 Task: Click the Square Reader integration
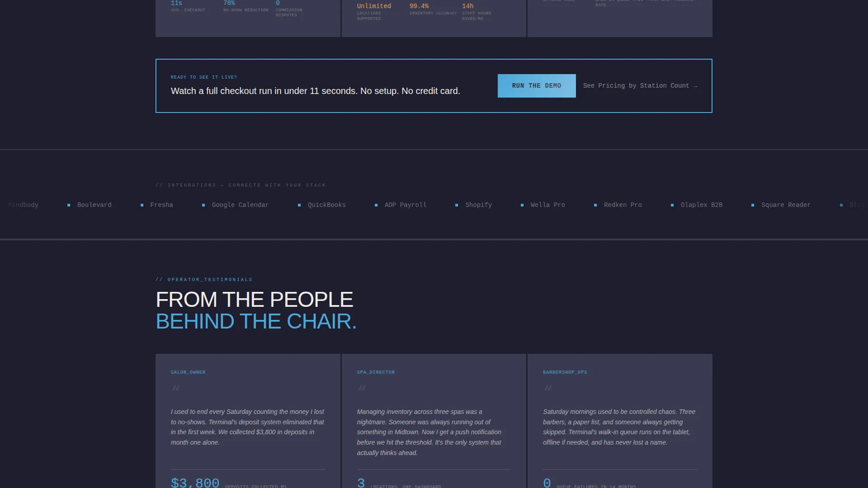pos(786,205)
